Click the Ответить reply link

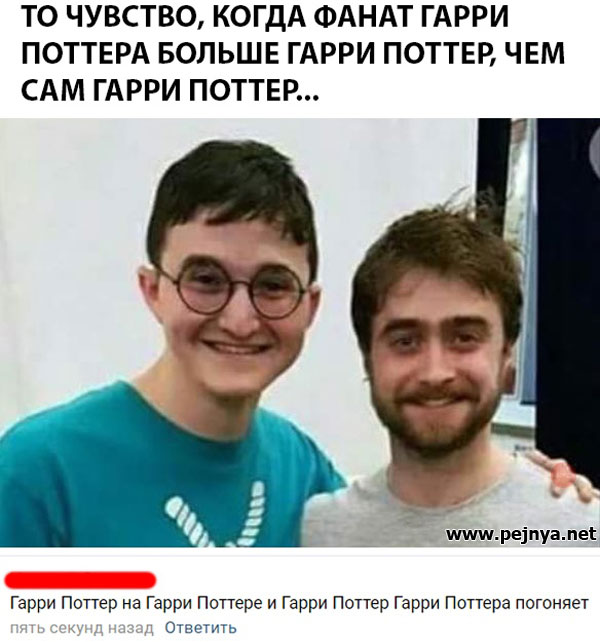pos(201,627)
